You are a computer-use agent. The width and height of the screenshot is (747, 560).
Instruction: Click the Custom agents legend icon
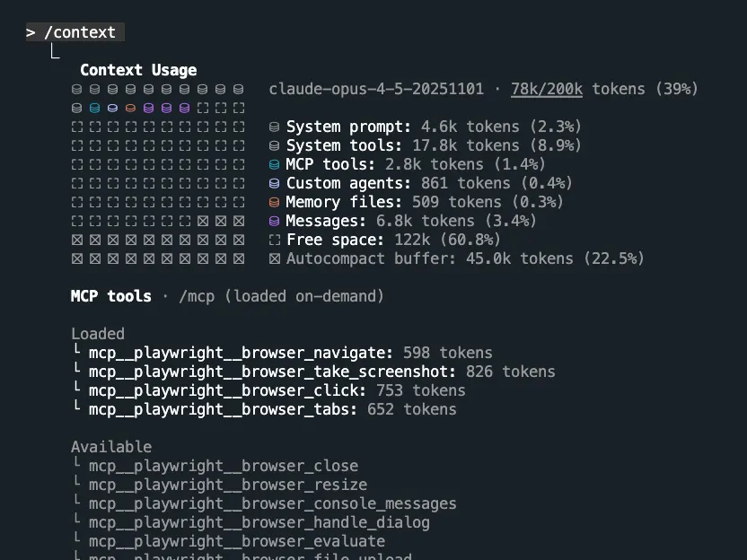[x=274, y=183]
